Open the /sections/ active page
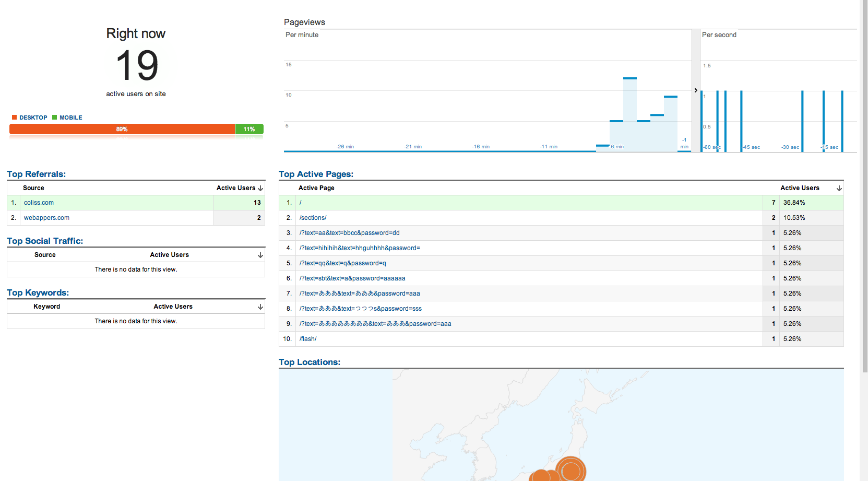The width and height of the screenshot is (868, 481). [313, 218]
